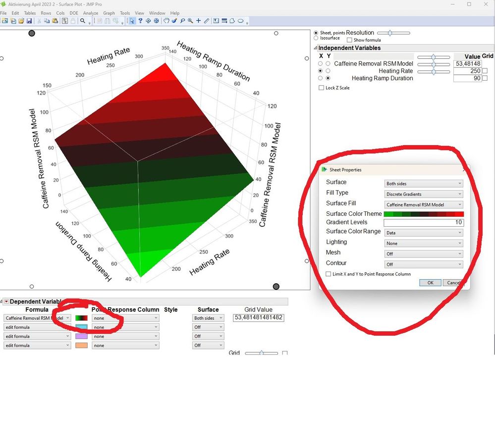Collapse the Independent Variables section
This screenshot has height=448, width=495.
[315, 48]
